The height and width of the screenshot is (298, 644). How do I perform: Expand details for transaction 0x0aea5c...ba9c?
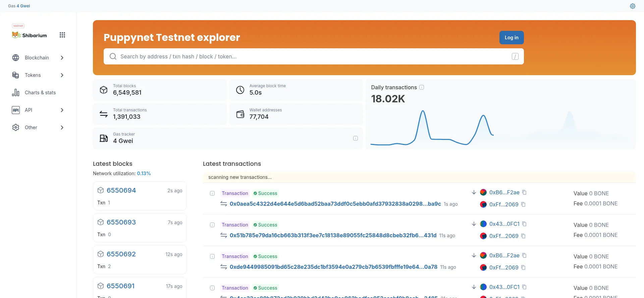pyautogui.click(x=212, y=193)
